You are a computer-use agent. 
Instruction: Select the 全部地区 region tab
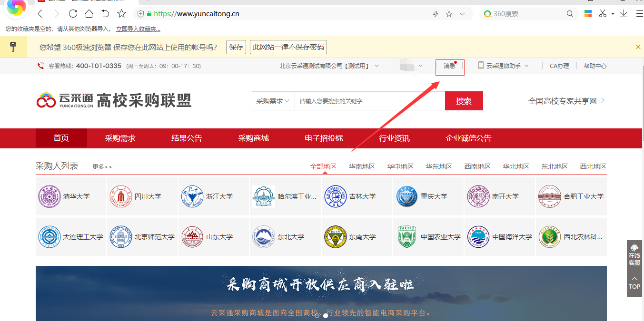[323, 166]
